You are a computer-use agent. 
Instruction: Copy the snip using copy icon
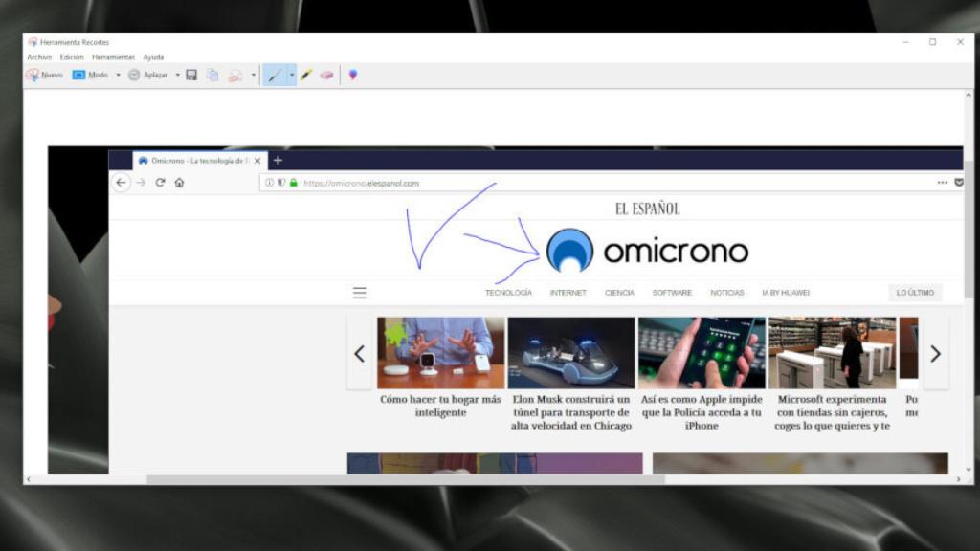tap(212, 75)
